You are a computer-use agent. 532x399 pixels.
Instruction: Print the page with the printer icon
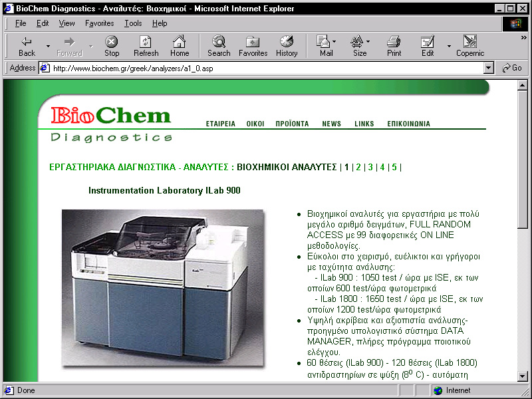click(x=394, y=47)
